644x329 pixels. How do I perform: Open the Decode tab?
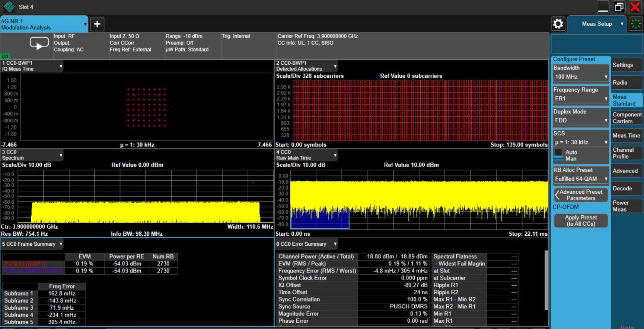coord(627,188)
